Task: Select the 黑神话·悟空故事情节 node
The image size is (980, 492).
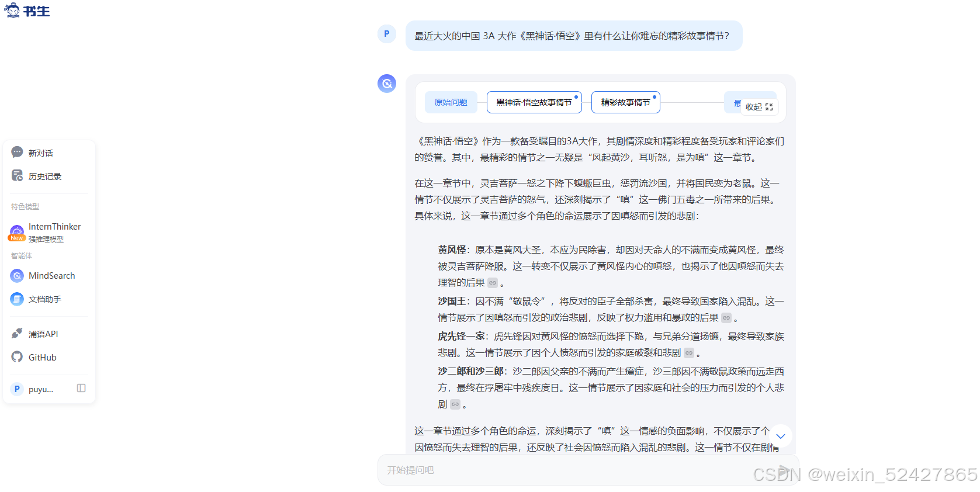Action: (x=534, y=102)
